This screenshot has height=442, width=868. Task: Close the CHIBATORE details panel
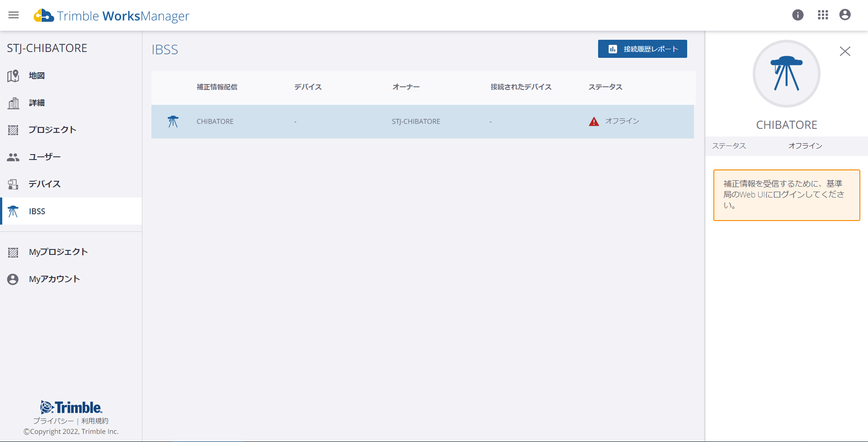(x=845, y=52)
